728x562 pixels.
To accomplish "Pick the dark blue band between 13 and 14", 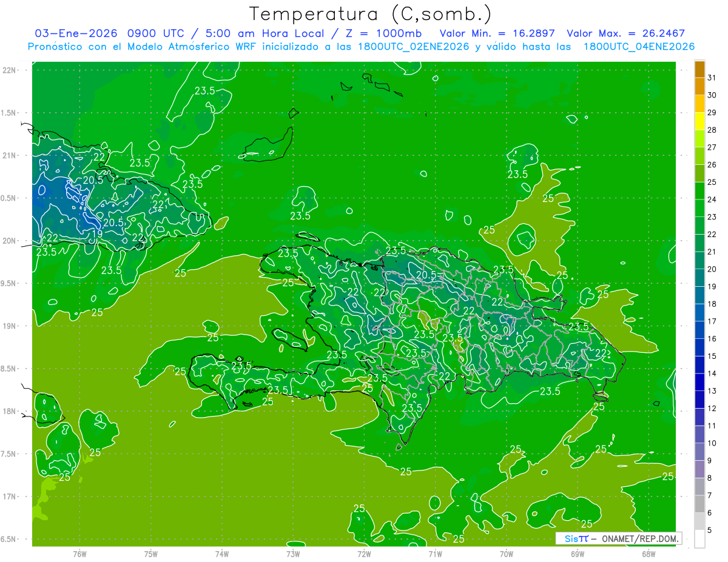I will 699,382.
